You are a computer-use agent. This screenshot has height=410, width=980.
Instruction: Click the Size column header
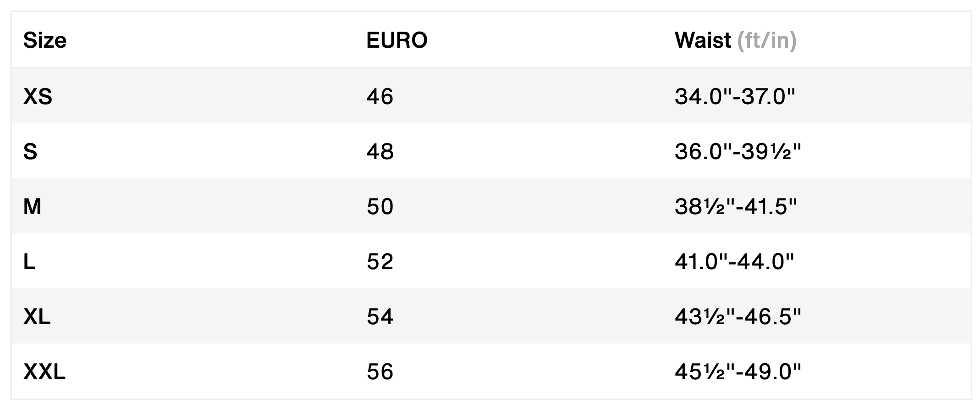45,40
